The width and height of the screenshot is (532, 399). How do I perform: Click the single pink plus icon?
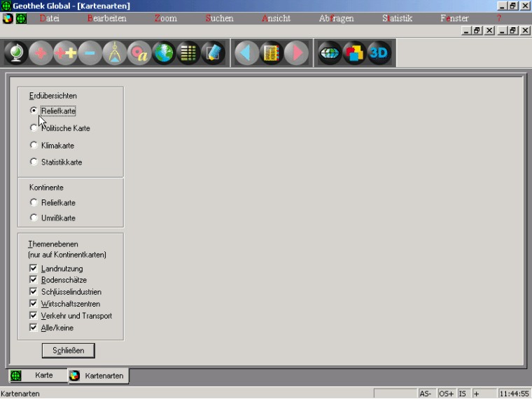pyautogui.click(x=41, y=54)
